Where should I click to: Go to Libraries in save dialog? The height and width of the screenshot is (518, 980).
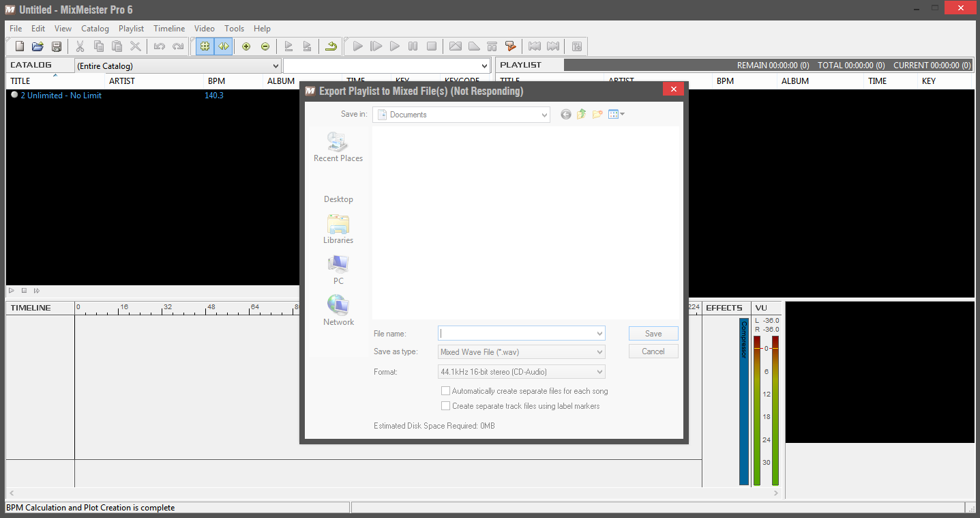[338, 229]
